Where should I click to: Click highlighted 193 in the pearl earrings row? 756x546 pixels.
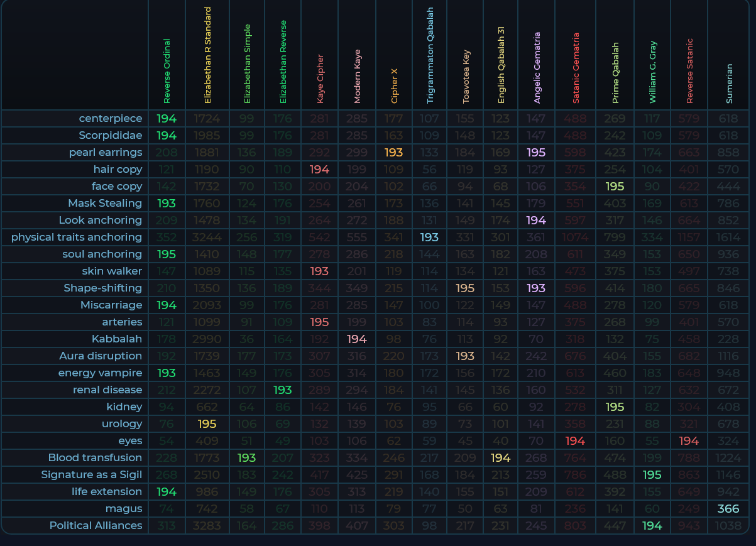tap(394, 153)
